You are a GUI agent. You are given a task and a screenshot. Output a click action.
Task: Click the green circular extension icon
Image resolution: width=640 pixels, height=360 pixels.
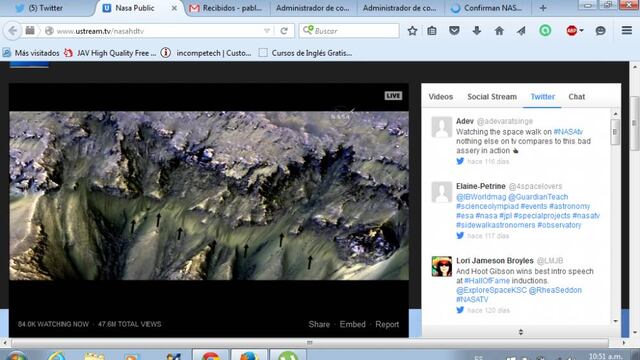[x=545, y=31]
